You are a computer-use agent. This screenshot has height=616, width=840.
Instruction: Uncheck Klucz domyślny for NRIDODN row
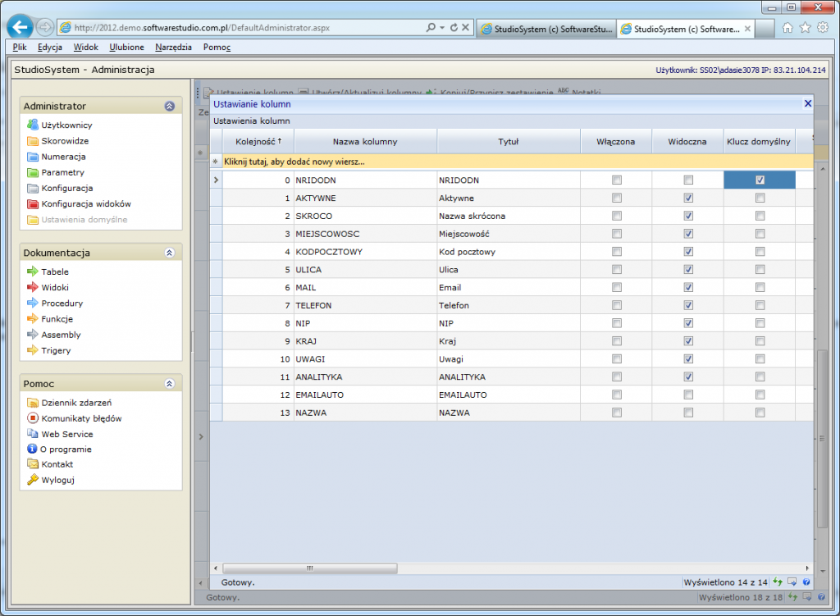point(760,180)
